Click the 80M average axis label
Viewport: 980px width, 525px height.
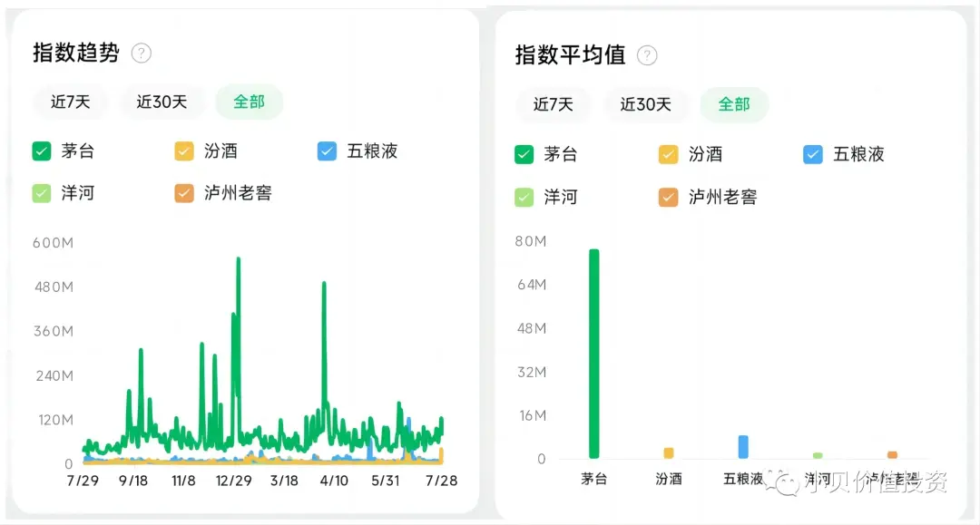[x=531, y=241]
